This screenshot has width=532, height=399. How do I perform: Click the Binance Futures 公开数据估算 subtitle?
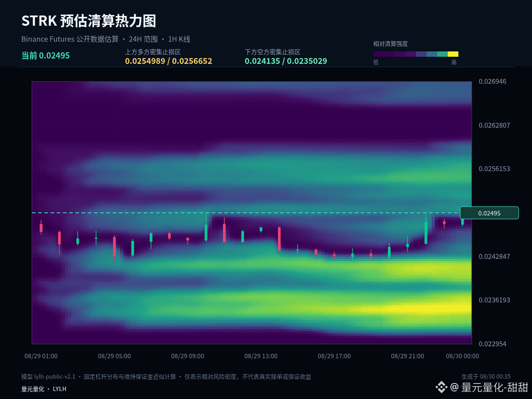[70, 39]
